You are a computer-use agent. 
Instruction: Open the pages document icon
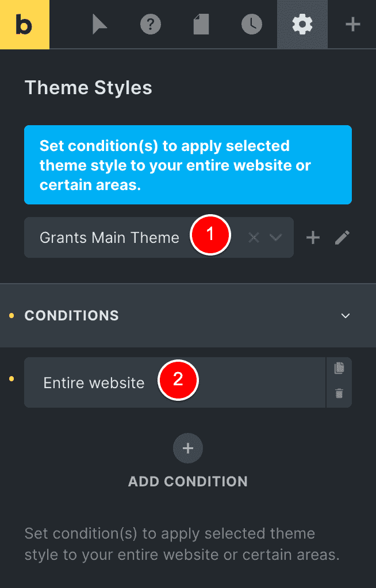(x=201, y=24)
